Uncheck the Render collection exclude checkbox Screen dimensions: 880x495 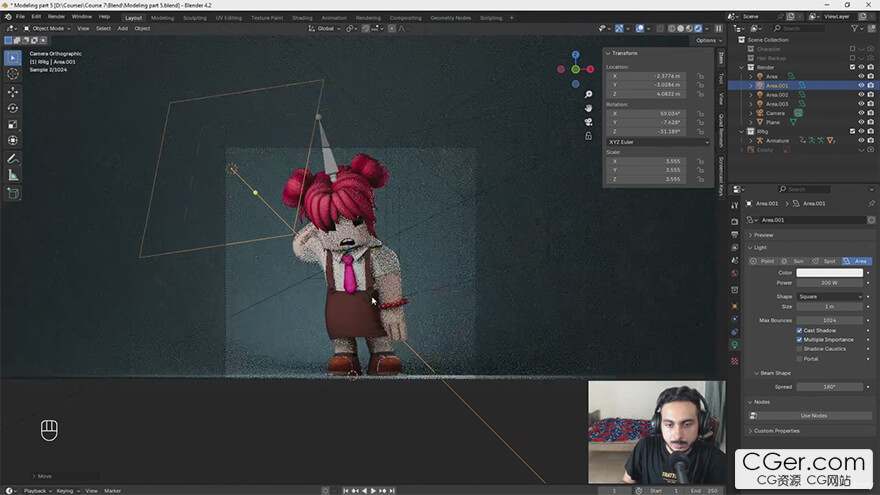tap(852, 67)
